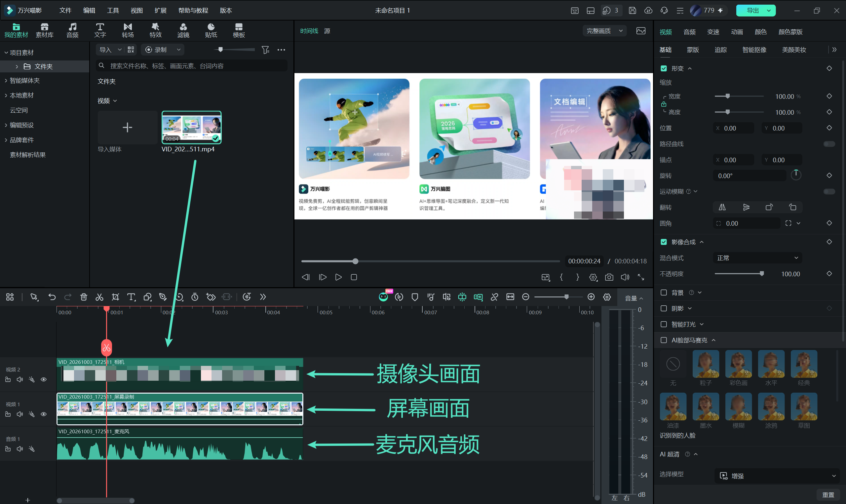This screenshot has height=504, width=846.
Task: Click the preview fullscreen expand icon
Action: coord(641,277)
